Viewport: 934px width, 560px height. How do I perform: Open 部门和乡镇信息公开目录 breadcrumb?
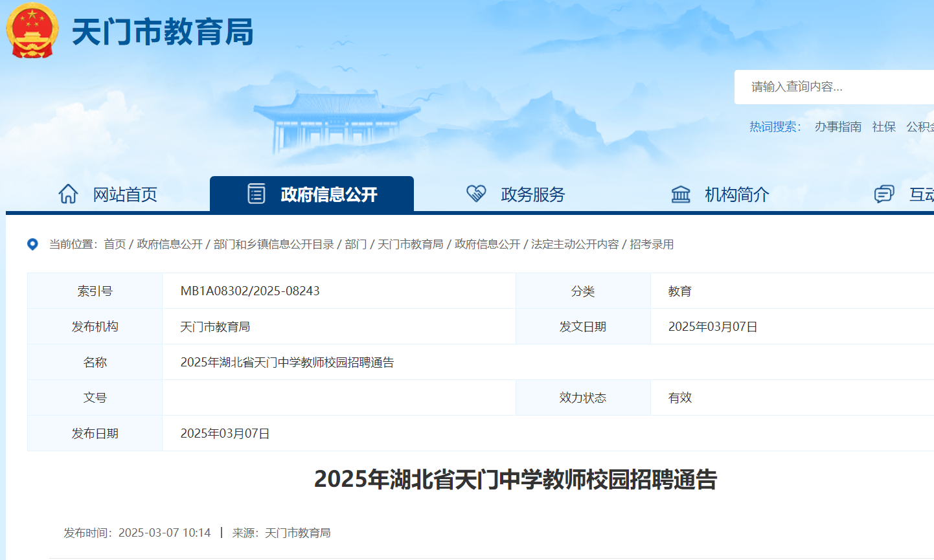[x=274, y=244]
